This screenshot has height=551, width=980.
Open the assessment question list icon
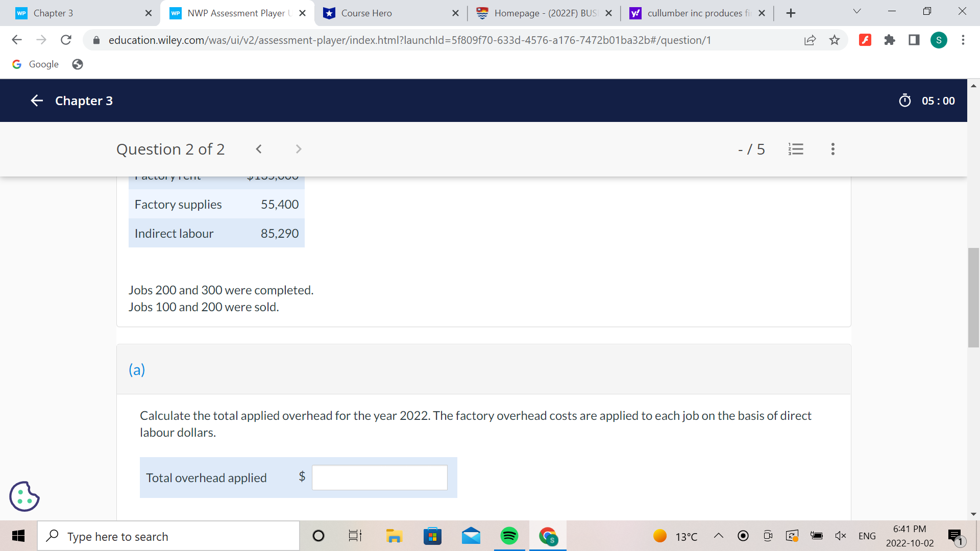(x=796, y=149)
